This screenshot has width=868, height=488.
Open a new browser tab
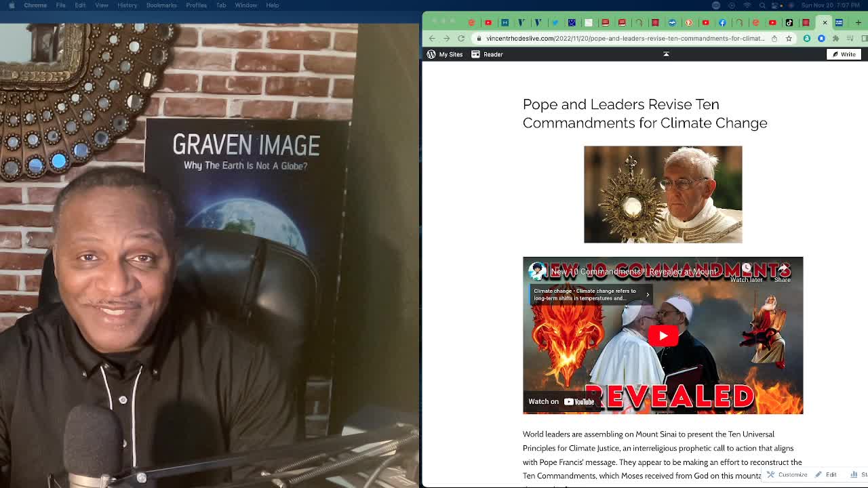(858, 22)
